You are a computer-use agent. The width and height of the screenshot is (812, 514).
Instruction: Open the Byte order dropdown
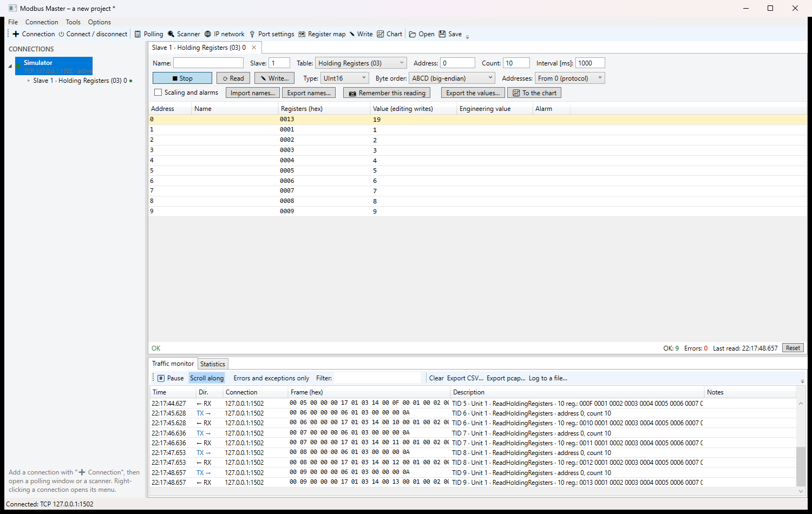coord(452,78)
